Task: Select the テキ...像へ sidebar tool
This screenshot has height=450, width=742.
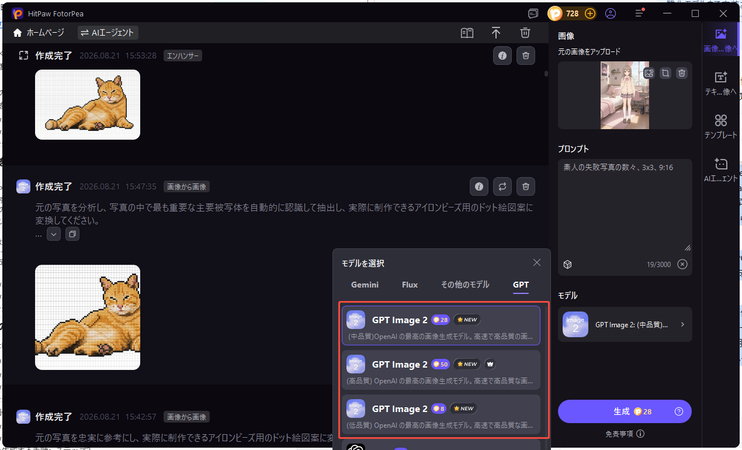Action: tap(721, 83)
